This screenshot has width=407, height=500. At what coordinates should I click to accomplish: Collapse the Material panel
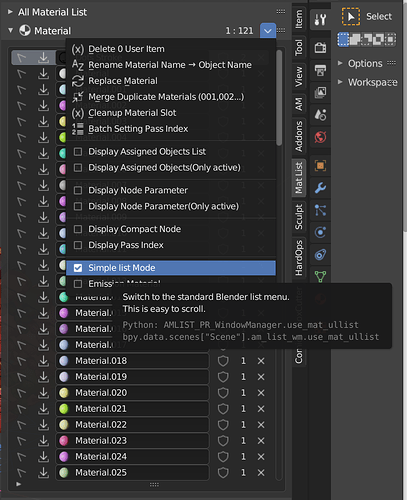[10, 31]
